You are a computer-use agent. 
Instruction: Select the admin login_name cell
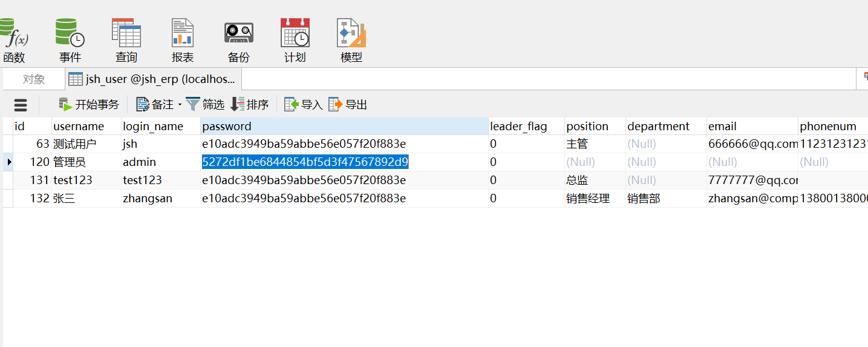pyautogui.click(x=160, y=162)
